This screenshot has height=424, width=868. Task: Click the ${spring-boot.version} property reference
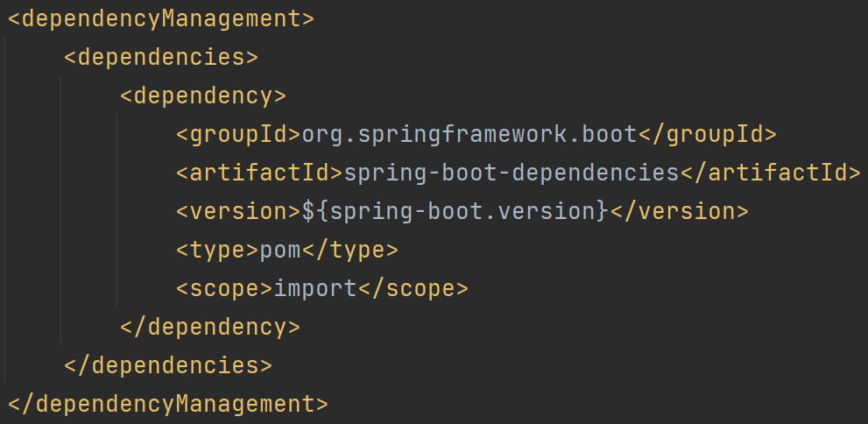tap(455, 211)
